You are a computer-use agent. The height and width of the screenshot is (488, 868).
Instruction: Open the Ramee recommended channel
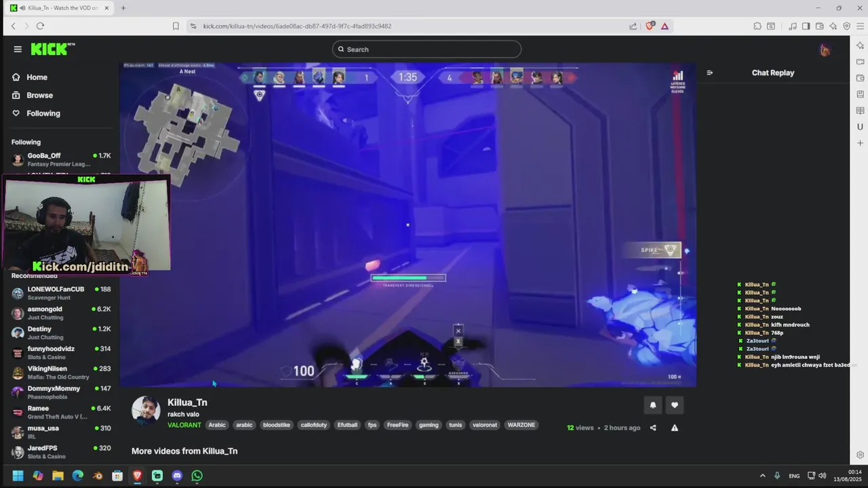click(61, 412)
